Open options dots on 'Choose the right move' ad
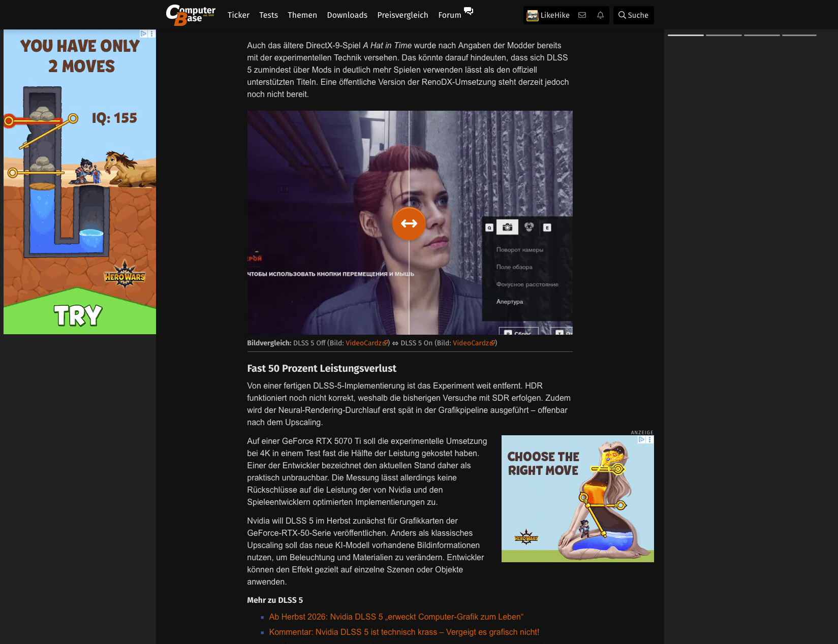 [x=649, y=439]
